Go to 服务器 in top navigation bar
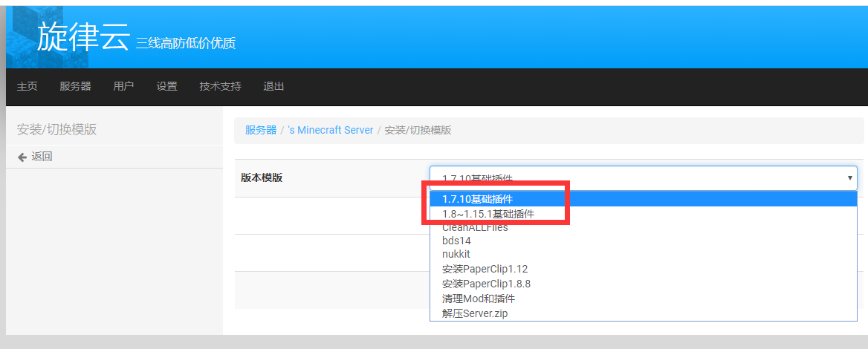This screenshot has width=868, height=349. 75,86
